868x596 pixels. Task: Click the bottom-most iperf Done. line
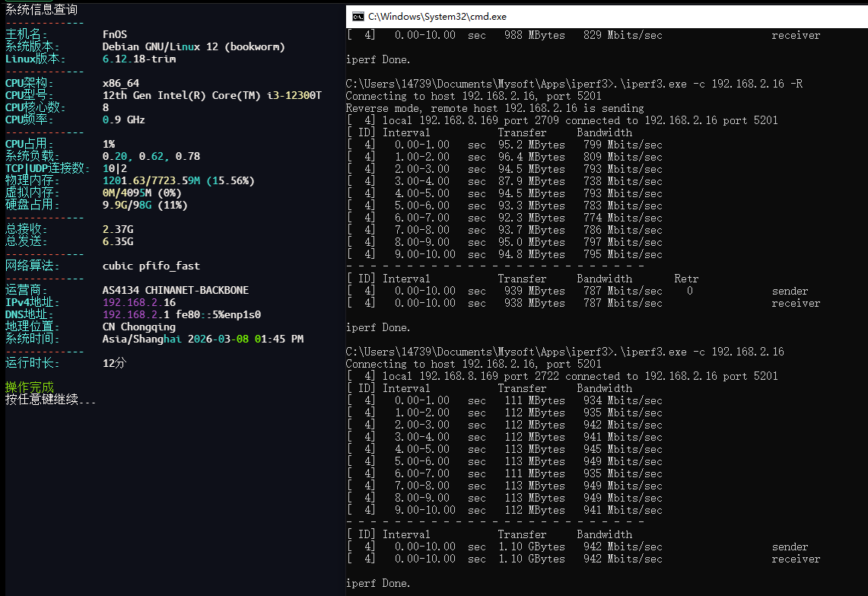[377, 583]
